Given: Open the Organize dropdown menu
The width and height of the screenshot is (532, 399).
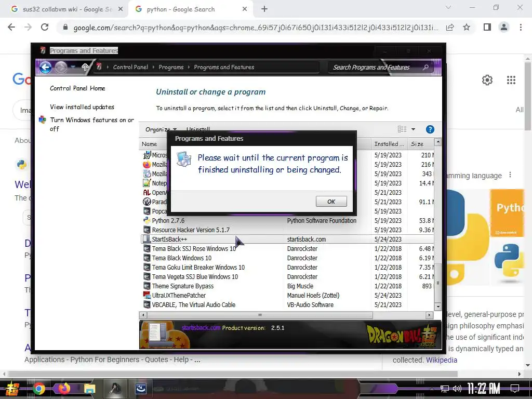Looking at the screenshot, I should coord(161,129).
